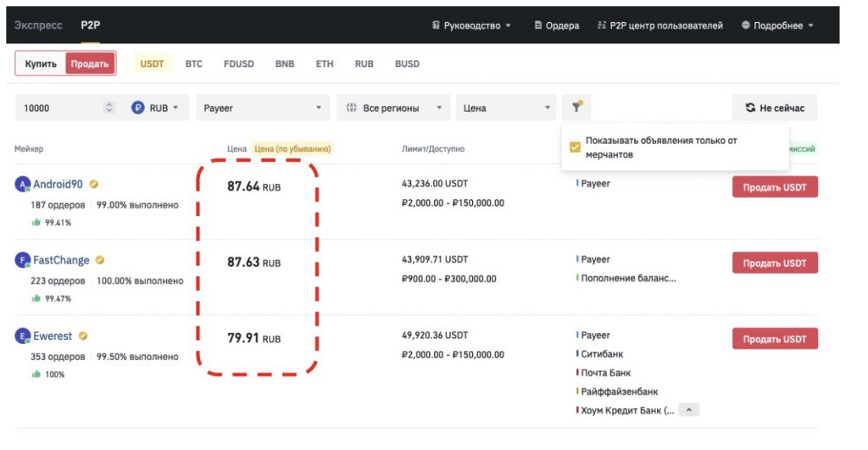868x450 pixels.
Task: Switch to Экспресс tab
Action: [38, 25]
